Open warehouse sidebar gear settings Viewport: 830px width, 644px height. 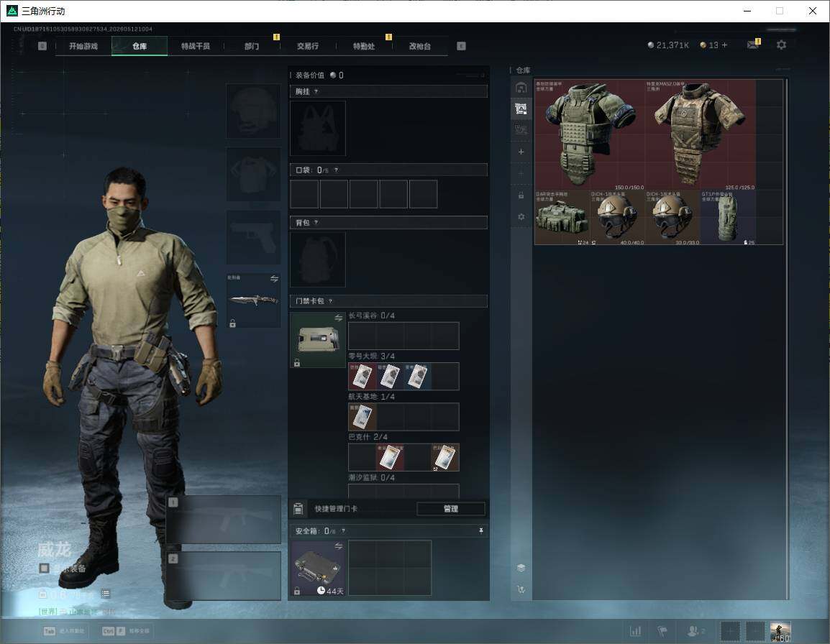coord(521,216)
